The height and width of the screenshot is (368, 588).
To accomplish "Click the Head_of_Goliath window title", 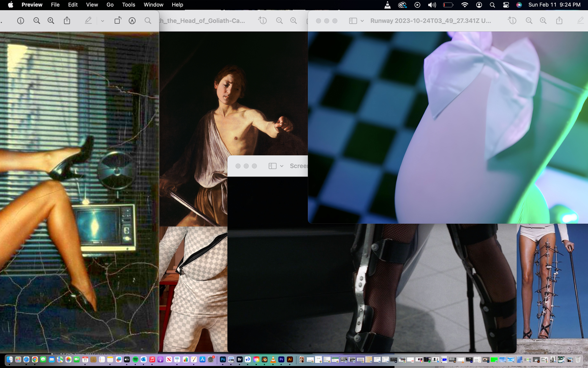I will [202, 21].
